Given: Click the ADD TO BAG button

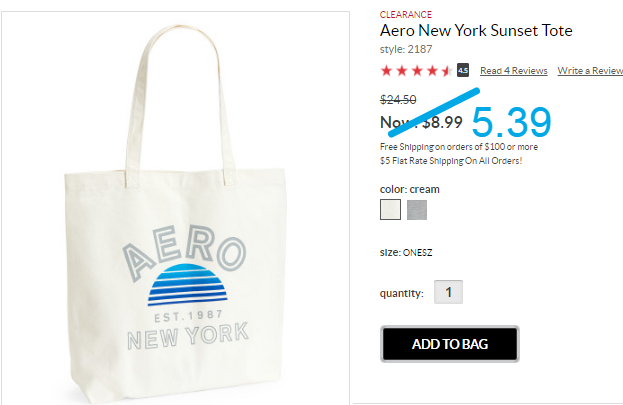Looking at the screenshot, I should [x=450, y=344].
